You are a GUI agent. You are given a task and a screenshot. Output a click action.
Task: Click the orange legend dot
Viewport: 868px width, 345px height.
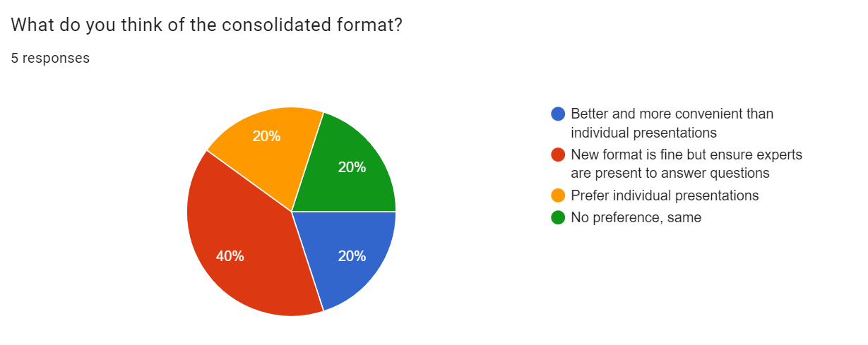[x=558, y=195]
